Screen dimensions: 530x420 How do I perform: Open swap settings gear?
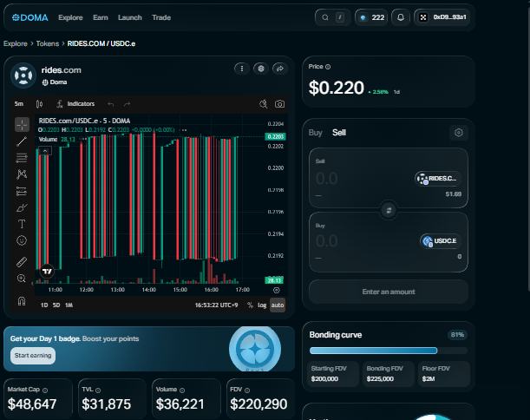459,133
